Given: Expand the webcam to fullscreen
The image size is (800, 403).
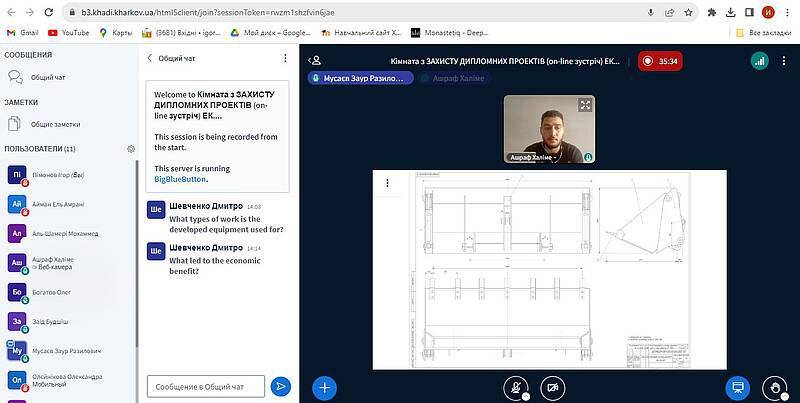Looking at the screenshot, I should coord(585,105).
